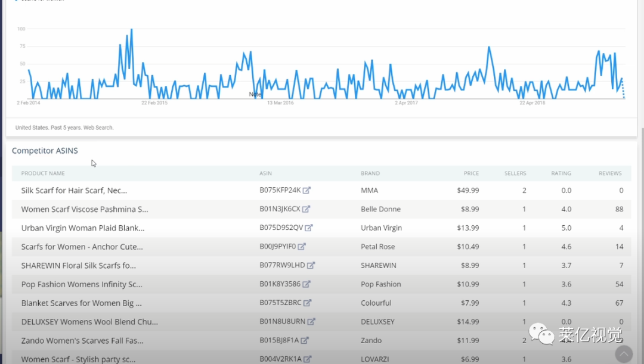The height and width of the screenshot is (364, 644).
Task: Click ASIN text B01N3JK6CX
Action: 280,209
